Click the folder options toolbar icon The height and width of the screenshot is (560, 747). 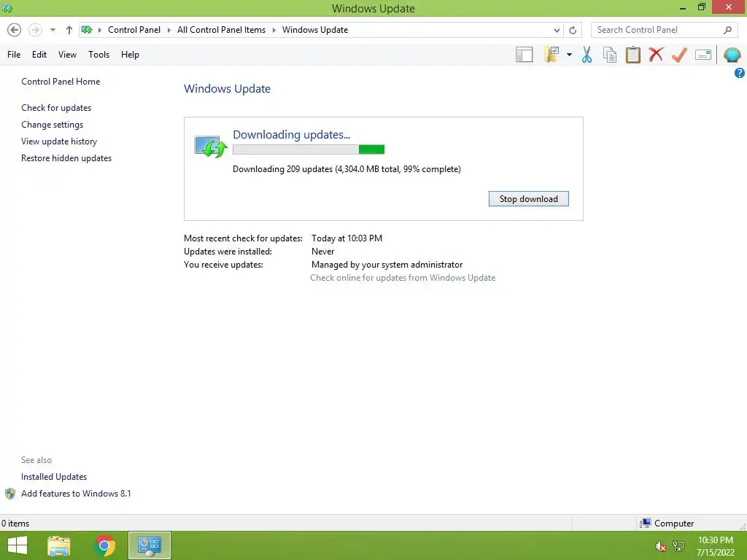pos(551,54)
